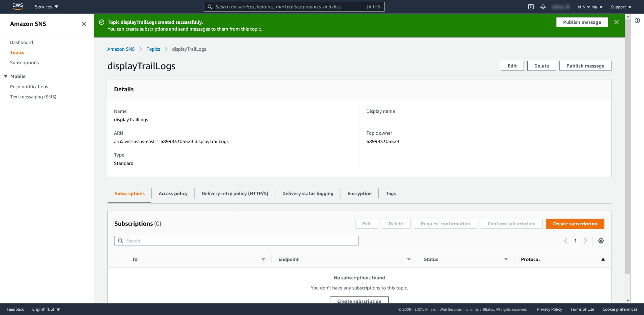Click the Request confirmation button
The width and height of the screenshot is (644, 315).
pyautogui.click(x=445, y=224)
